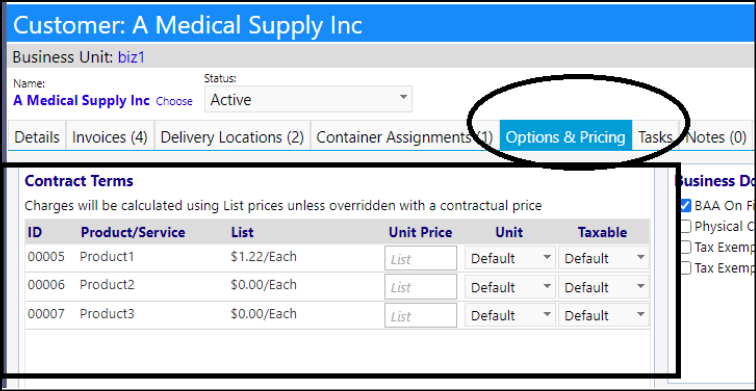Viewport: 756px width, 391px height.
Task: Click the Choose link beside customer name
Action: pos(174,101)
